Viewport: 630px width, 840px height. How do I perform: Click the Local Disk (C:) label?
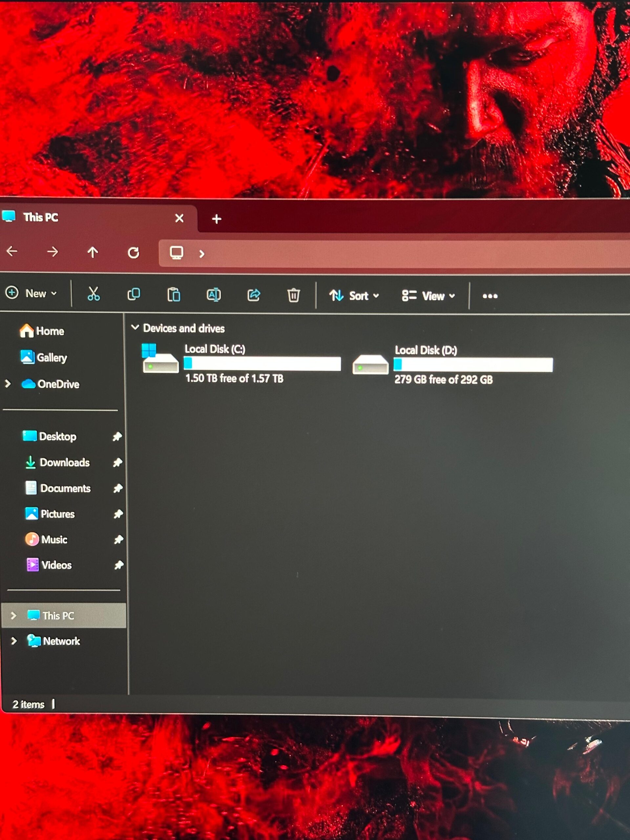pyautogui.click(x=215, y=349)
